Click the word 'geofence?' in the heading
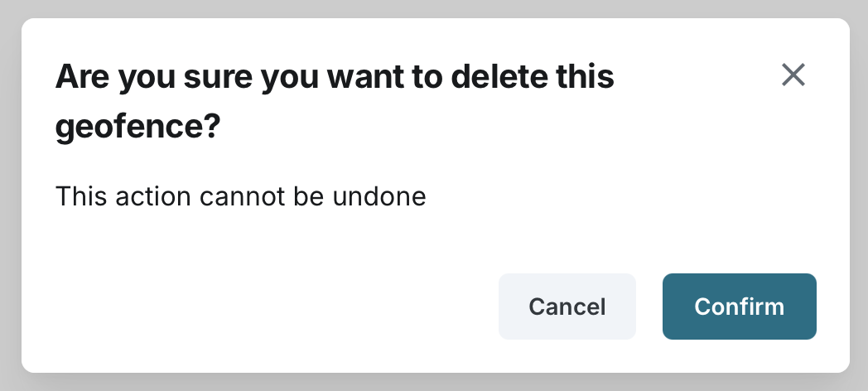Screen dimensions: 868x391 (x=137, y=128)
